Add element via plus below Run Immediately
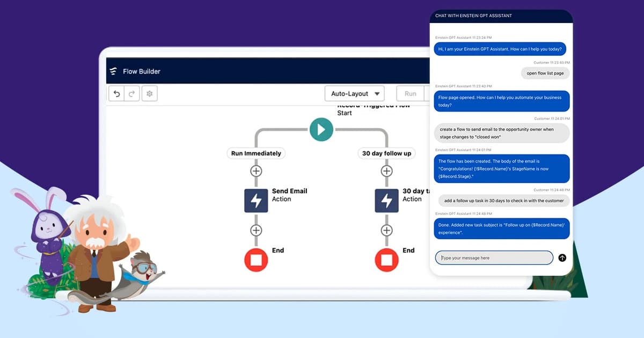Image resolution: width=644 pixels, height=338 pixels. coord(256,171)
